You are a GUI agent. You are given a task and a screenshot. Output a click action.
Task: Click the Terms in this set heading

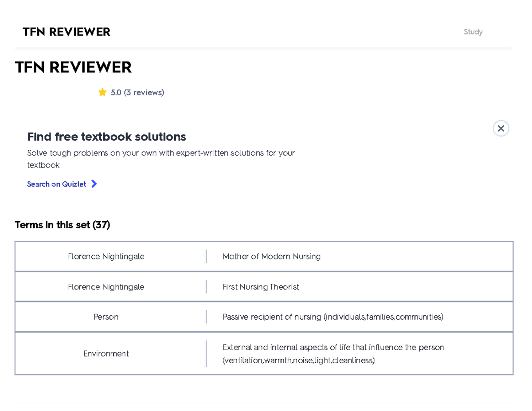pyautogui.click(x=62, y=225)
